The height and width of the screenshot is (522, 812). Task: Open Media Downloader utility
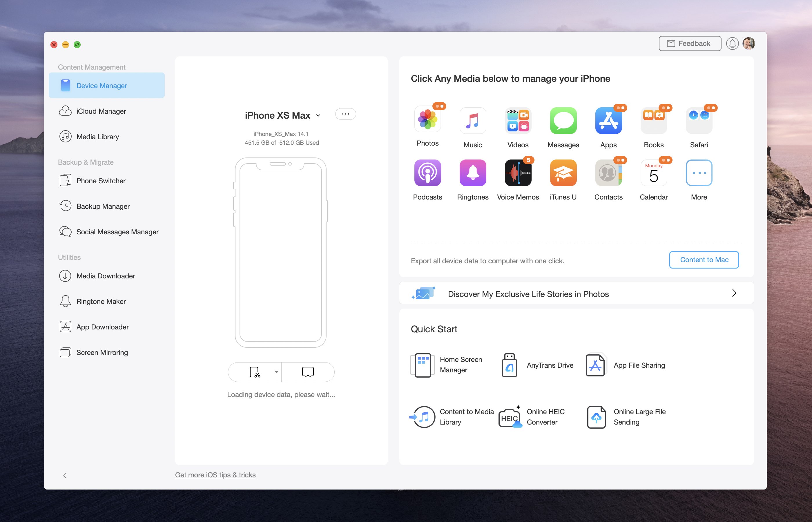[106, 275]
